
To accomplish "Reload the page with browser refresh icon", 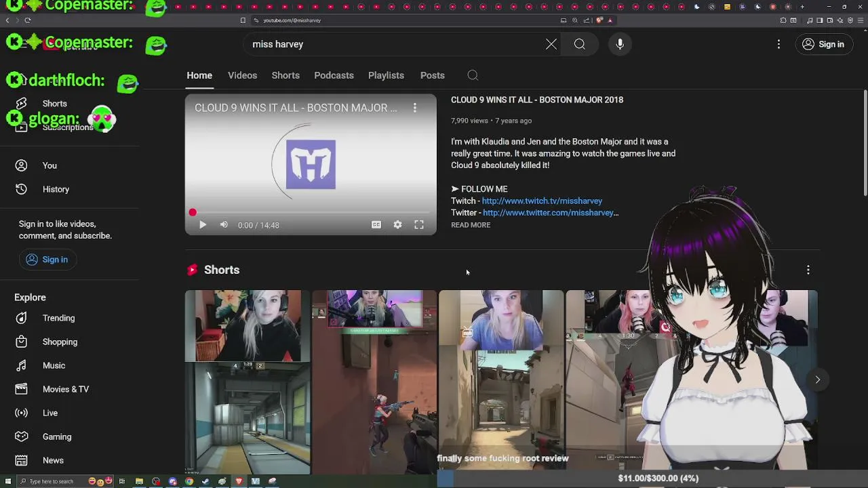I will (27, 20).
